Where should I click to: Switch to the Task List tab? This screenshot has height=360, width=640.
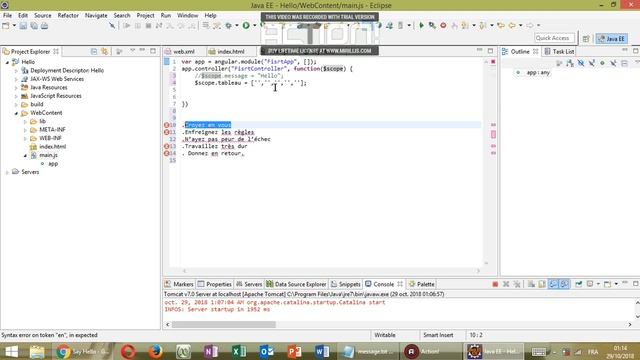(560, 51)
